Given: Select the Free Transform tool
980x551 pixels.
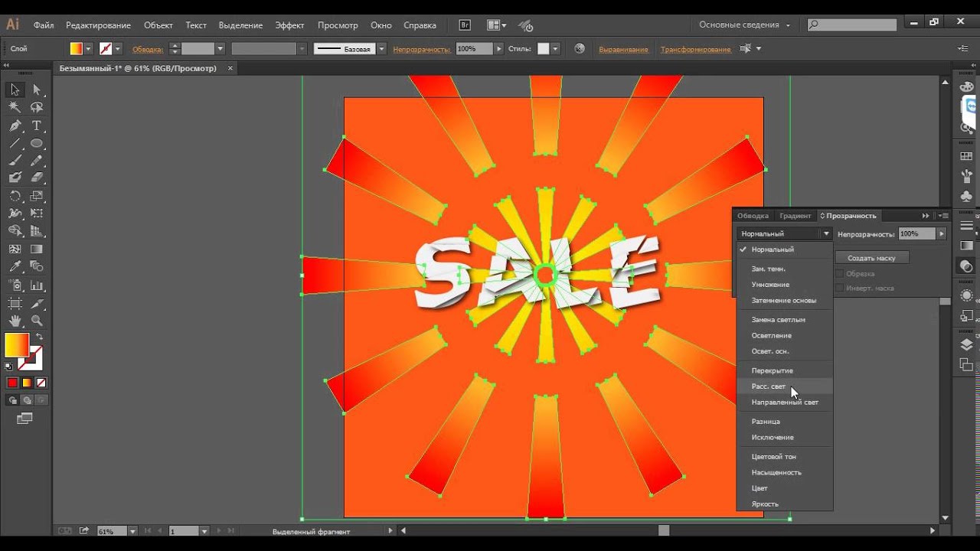Looking at the screenshot, I should click(x=37, y=214).
